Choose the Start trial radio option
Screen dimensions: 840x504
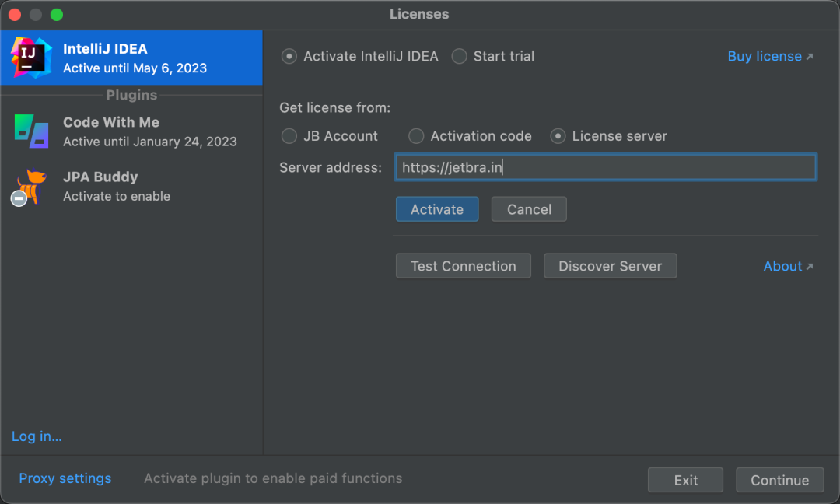(459, 56)
